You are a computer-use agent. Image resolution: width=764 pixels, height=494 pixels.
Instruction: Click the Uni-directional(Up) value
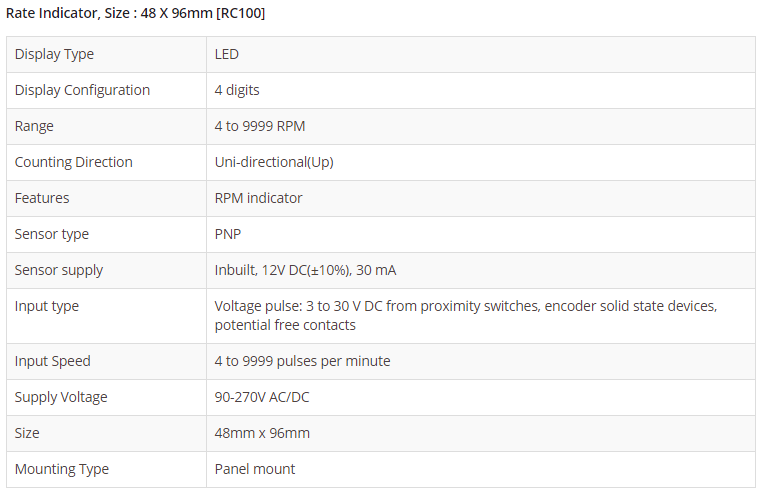(x=273, y=162)
